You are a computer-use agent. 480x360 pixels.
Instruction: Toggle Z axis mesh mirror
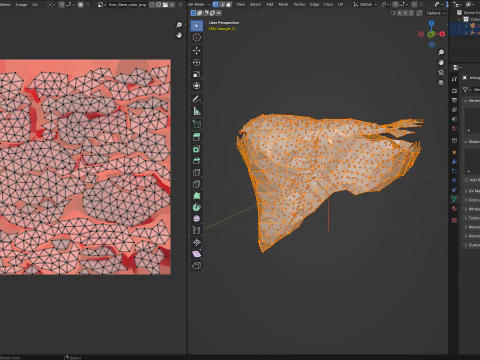[x=411, y=13]
